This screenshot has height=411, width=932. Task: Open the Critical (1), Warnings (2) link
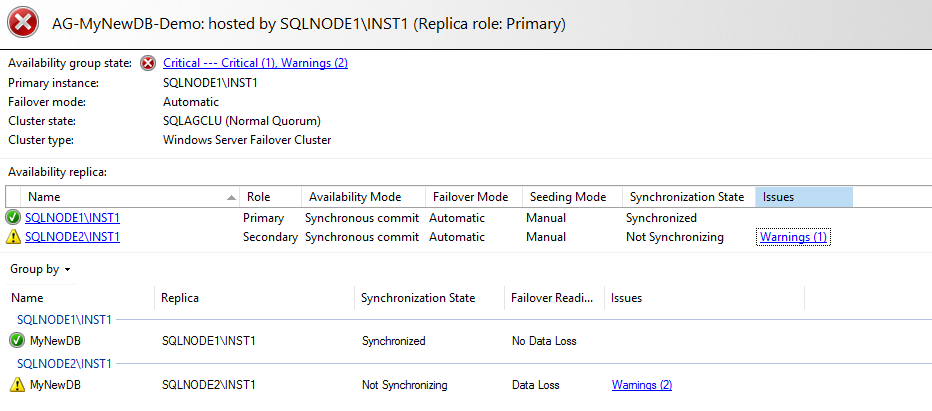point(255,63)
